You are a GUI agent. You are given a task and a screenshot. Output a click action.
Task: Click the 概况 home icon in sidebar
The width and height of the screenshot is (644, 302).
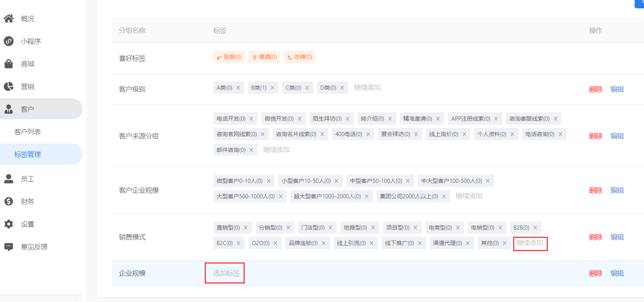(x=9, y=18)
